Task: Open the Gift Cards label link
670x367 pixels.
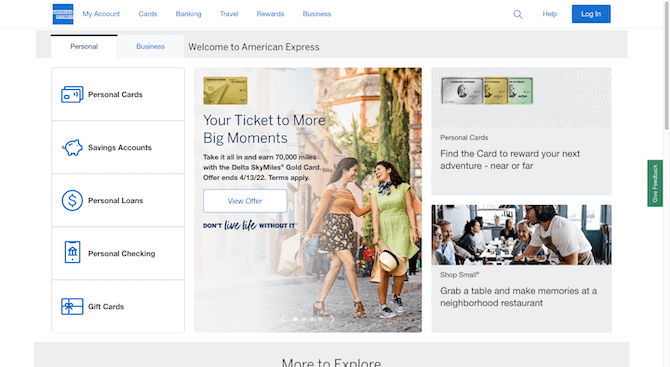Action: point(106,306)
